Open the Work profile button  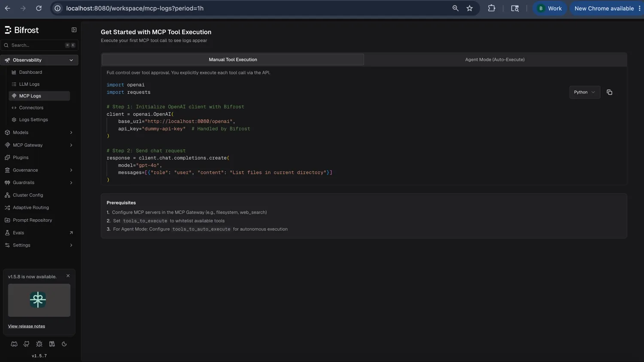550,8
